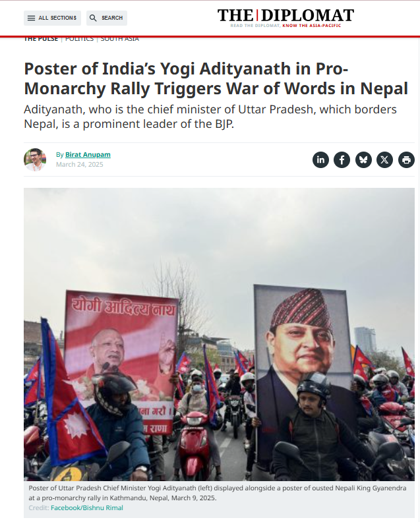Share article on X icon

click(x=384, y=159)
